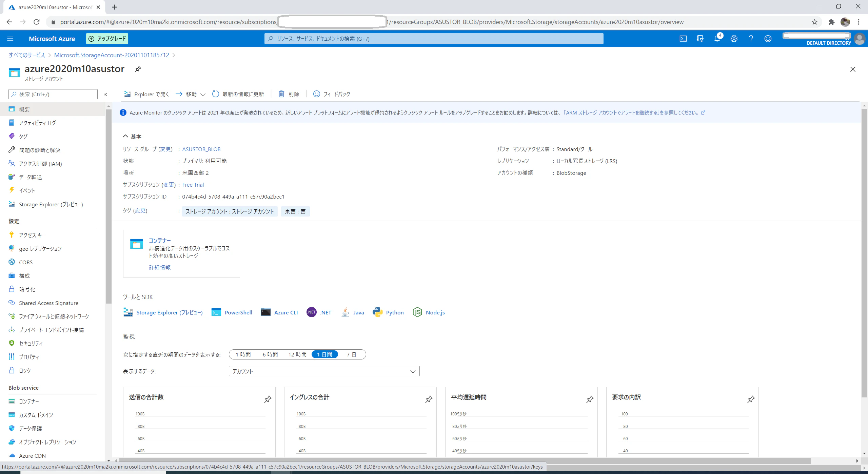Select the 12 時間 time range
The width and height of the screenshot is (868, 474).
(297, 354)
